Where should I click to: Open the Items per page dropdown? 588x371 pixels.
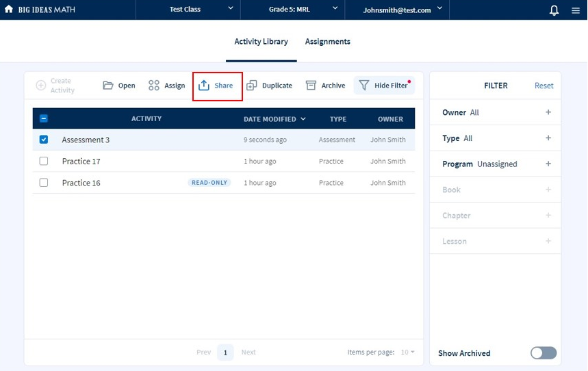407,352
